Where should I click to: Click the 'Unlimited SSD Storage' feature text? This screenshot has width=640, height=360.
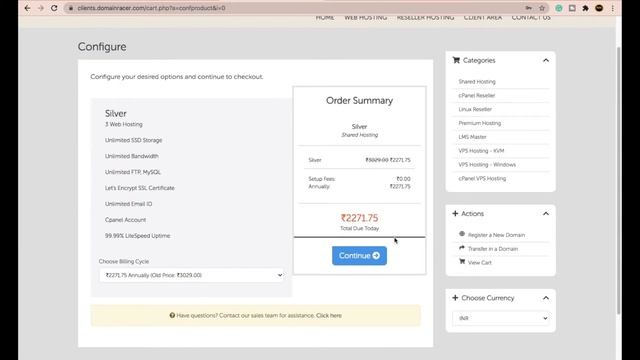(x=133, y=140)
